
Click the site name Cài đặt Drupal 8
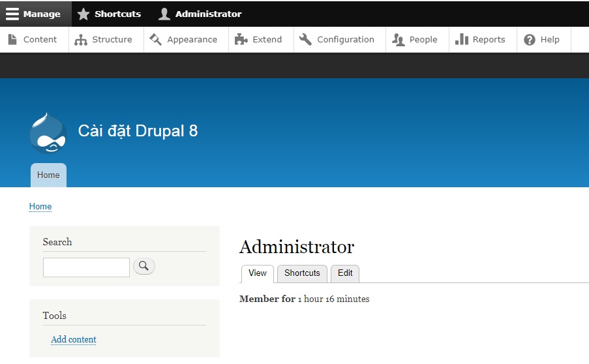pos(138,131)
